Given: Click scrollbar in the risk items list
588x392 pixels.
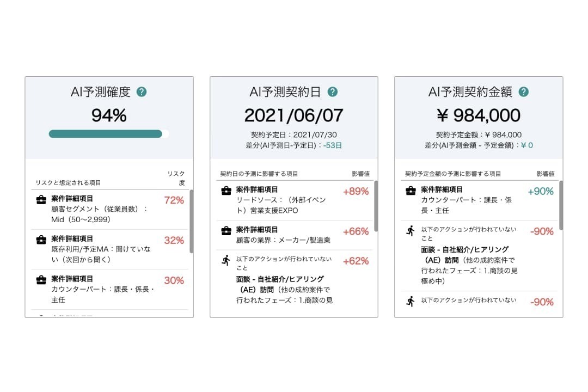Looking at the screenshot, I should [191, 221].
